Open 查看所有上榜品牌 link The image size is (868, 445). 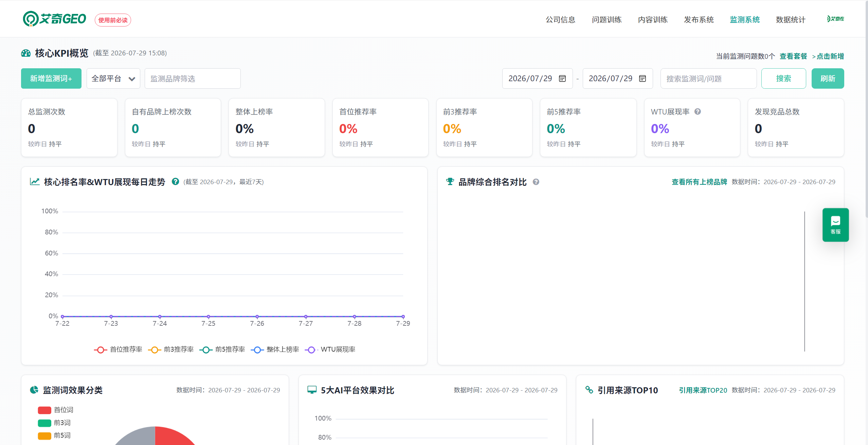click(x=699, y=182)
